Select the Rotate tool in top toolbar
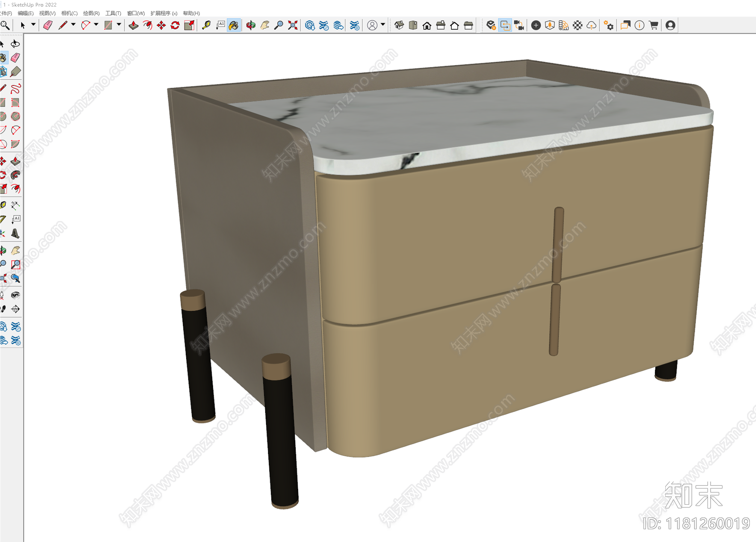The width and height of the screenshot is (756, 542). coord(175,25)
